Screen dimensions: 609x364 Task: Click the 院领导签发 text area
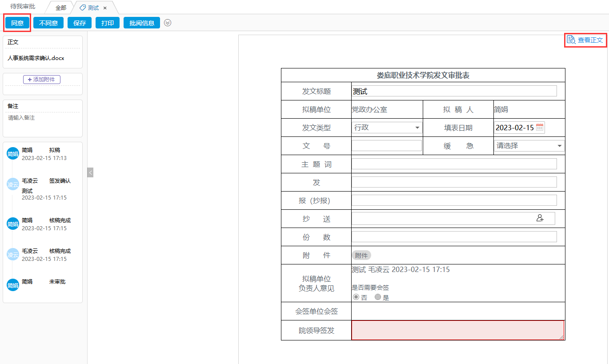[457, 330]
